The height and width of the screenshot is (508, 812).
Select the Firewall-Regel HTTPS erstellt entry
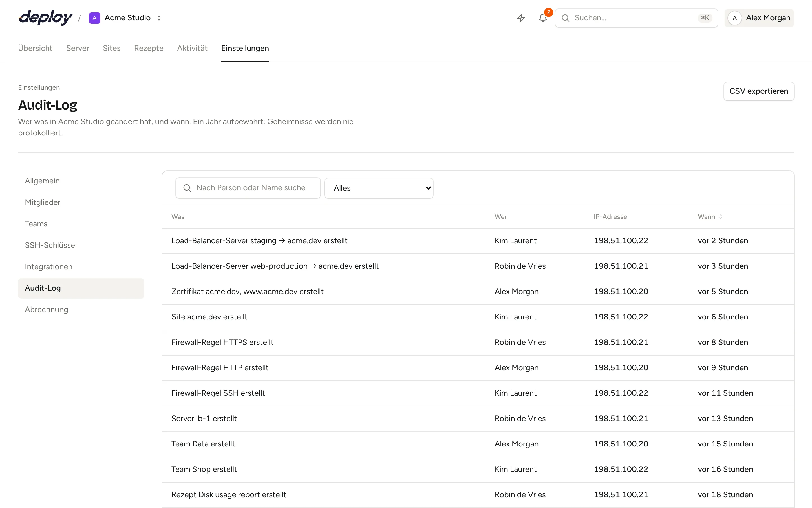tap(478, 342)
